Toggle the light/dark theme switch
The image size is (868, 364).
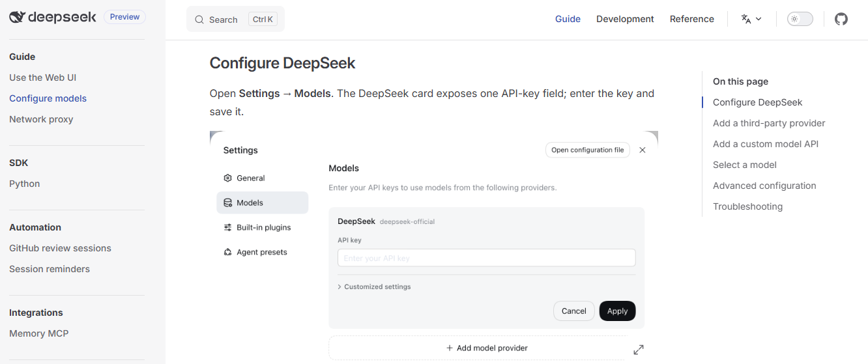(x=800, y=19)
